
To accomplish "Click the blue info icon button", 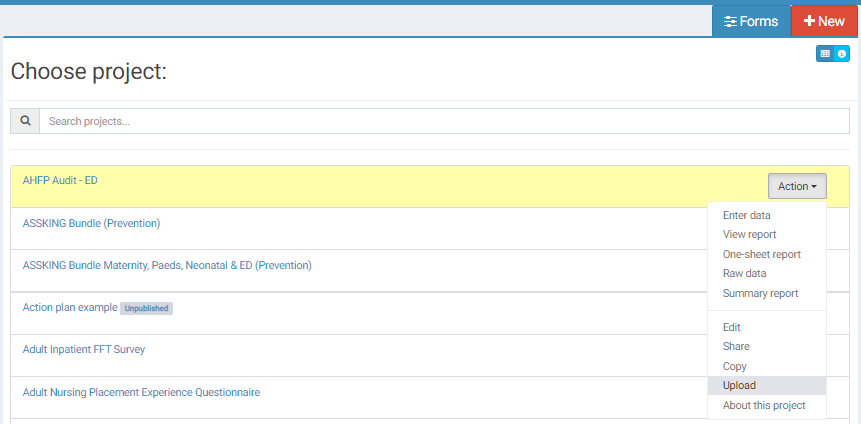I will [x=842, y=54].
